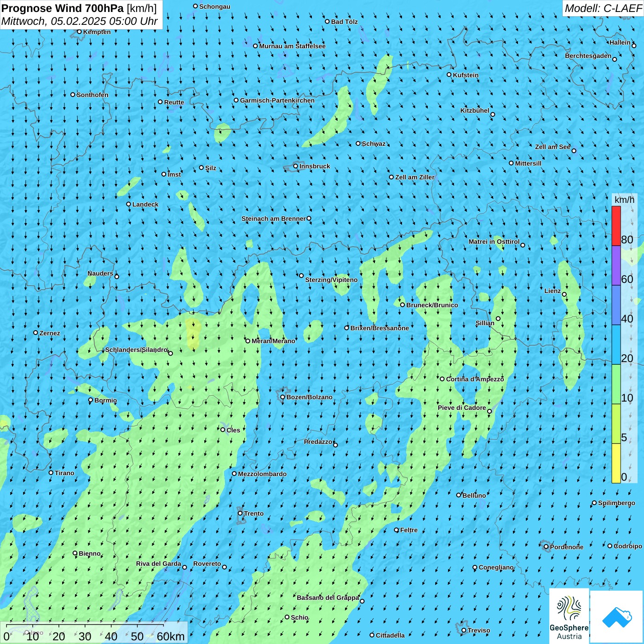Click the 'Zell am Ziller' label
This screenshot has width=644, height=644.
click(414, 177)
